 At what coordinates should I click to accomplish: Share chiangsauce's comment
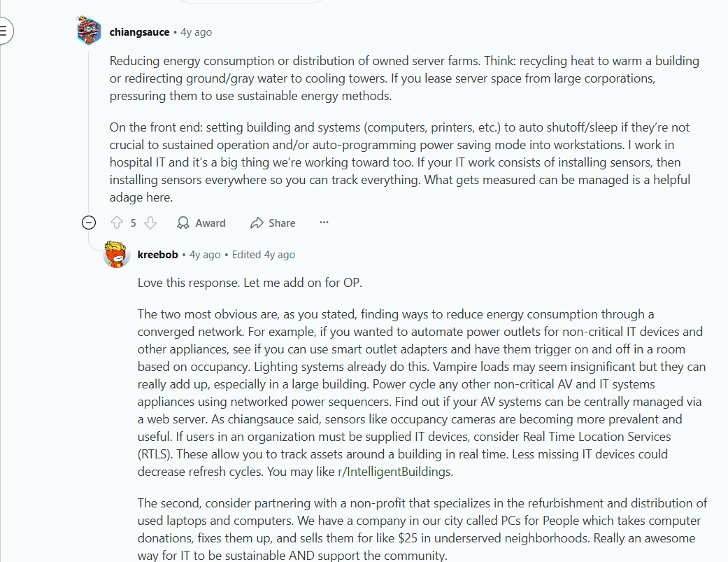[x=273, y=223]
